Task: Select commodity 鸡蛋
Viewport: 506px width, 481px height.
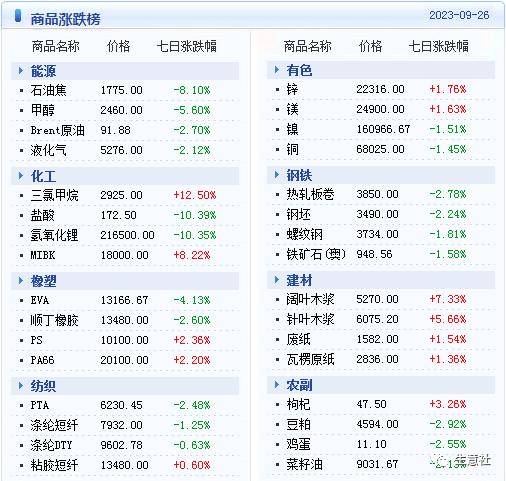Action: coord(298,444)
